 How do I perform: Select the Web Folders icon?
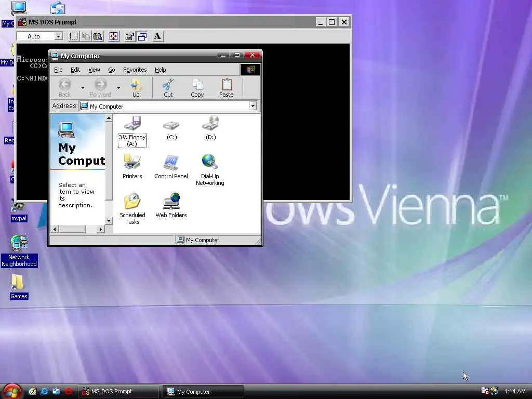(171, 205)
